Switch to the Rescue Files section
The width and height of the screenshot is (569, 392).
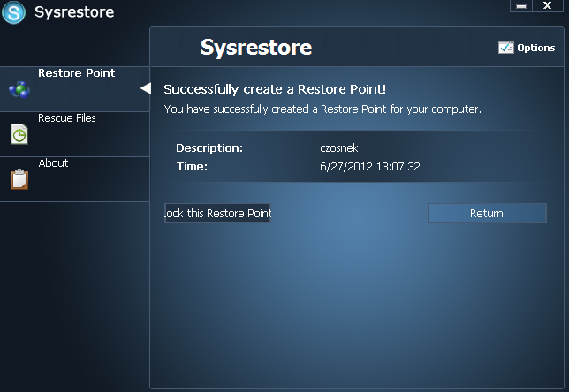(66, 118)
